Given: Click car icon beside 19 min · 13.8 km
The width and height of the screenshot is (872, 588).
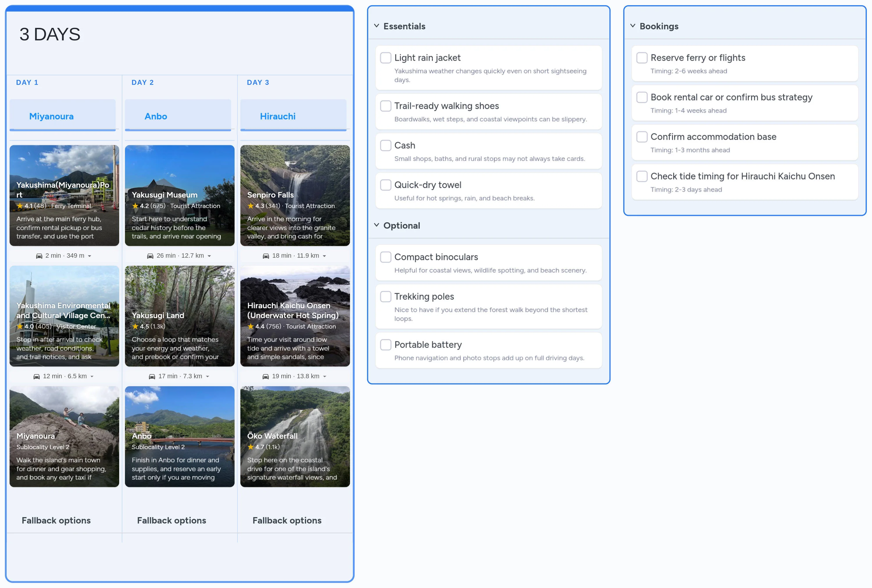Looking at the screenshot, I should tap(265, 376).
